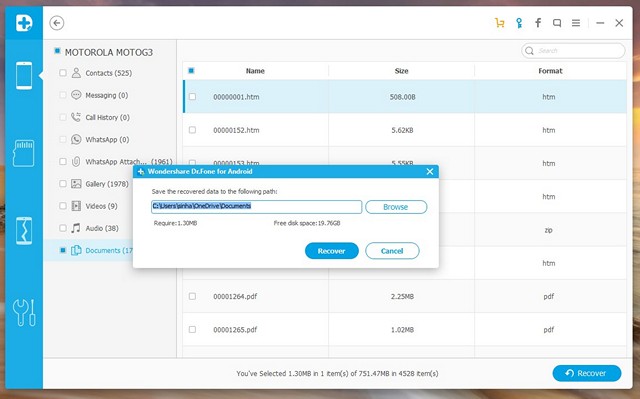Click the Contacts person icon
The width and height of the screenshot is (640, 399).
coord(76,73)
